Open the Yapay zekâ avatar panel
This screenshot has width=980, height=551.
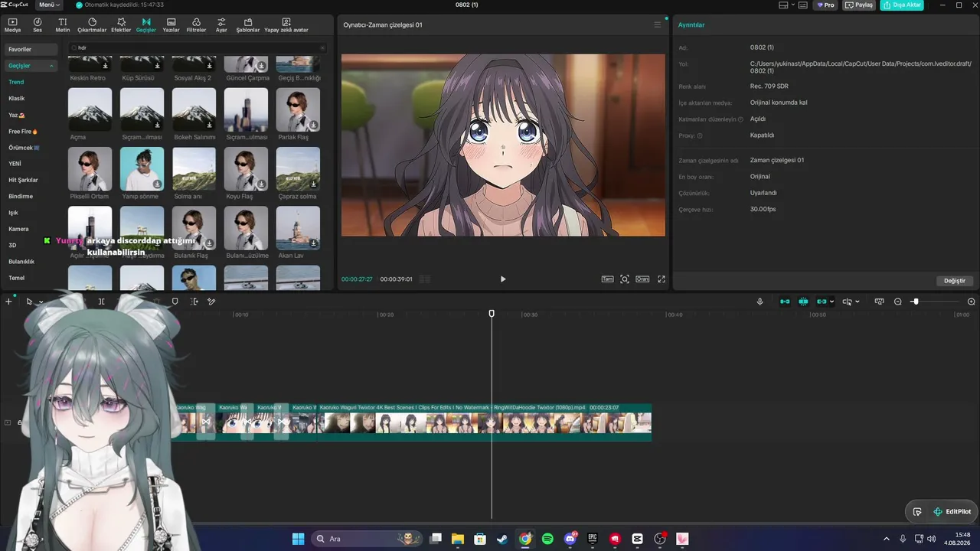[286, 25]
